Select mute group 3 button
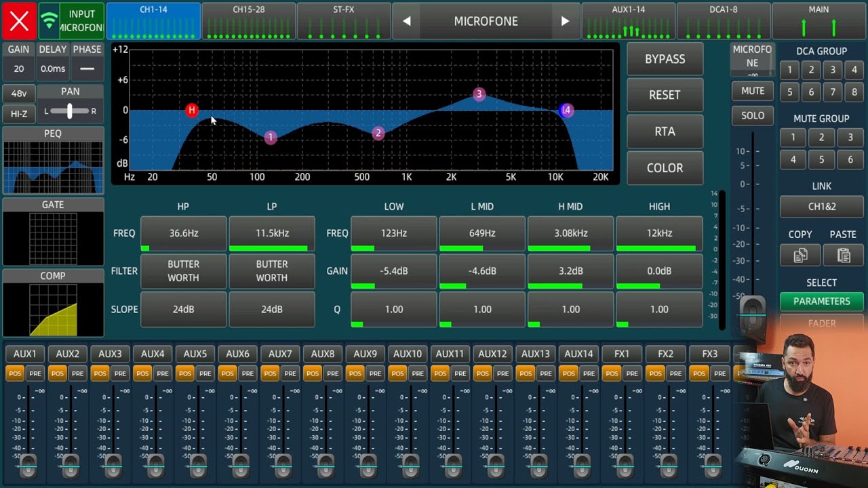This screenshot has width=868, height=488. pos(850,138)
